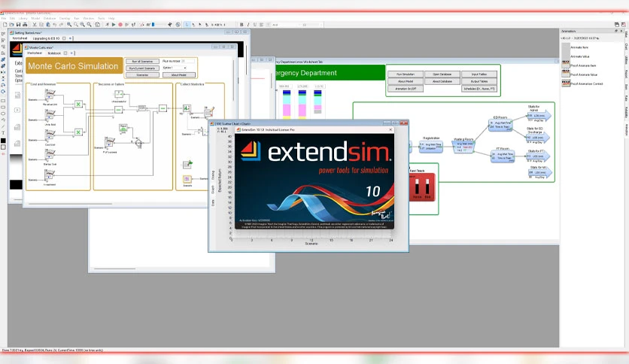Open the Database menu
629x364 pixels.
pos(50,19)
